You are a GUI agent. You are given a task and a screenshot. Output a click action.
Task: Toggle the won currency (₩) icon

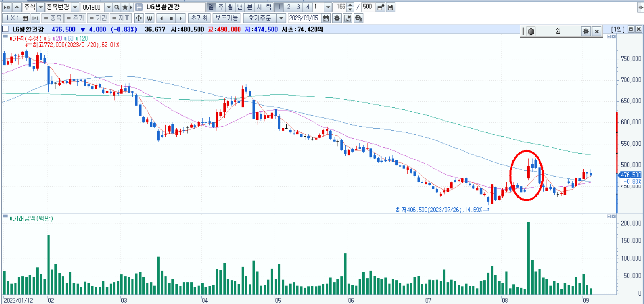pyautogui.click(x=150, y=18)
